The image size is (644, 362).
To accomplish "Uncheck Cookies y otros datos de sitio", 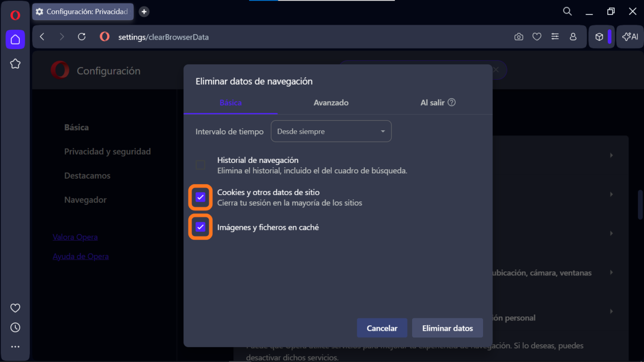I will click(201, 198).
